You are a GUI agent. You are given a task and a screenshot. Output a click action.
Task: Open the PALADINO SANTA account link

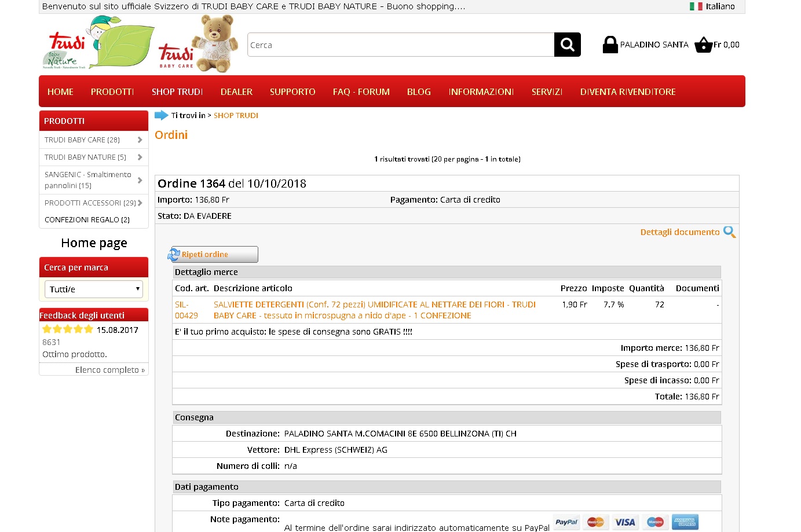click(x=654, y=45)
